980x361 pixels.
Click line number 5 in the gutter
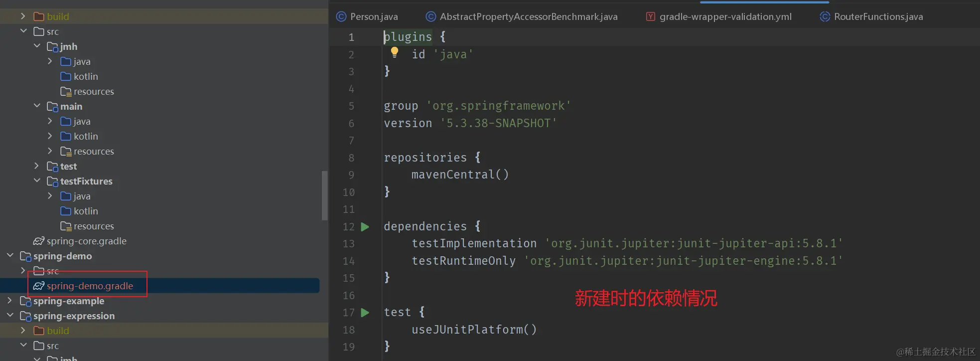351,106
